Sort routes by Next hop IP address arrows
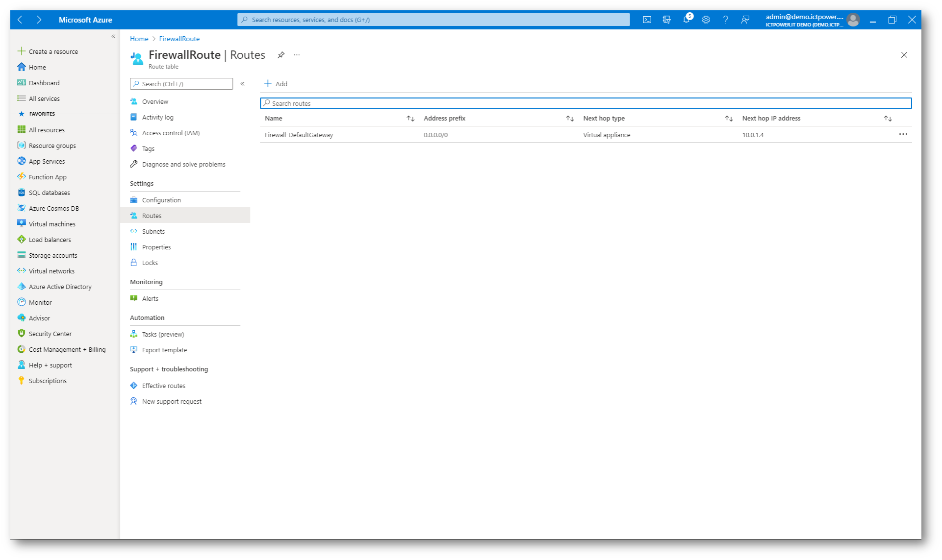Screen dimensions: 942x560 pos(888,119)
